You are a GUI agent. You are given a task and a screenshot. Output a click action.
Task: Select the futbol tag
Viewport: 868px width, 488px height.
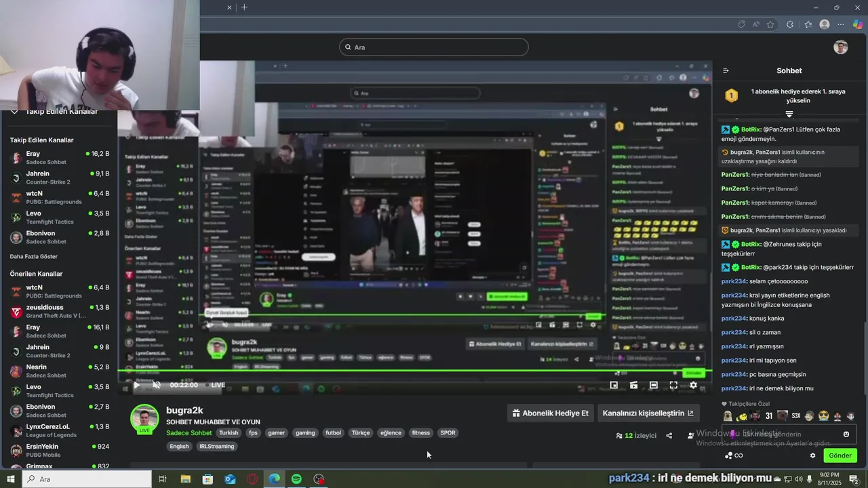pos(333,433)
